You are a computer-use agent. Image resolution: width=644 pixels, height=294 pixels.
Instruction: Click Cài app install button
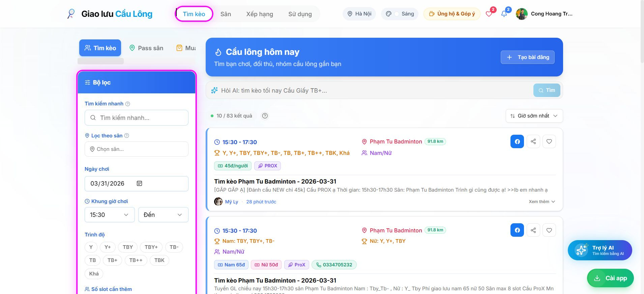[x=610, y=278]
